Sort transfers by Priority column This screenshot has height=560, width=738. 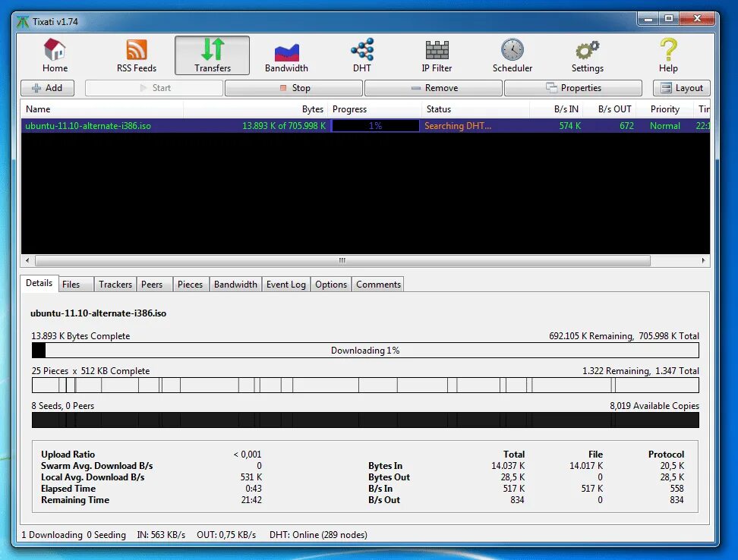click(665, 109)
